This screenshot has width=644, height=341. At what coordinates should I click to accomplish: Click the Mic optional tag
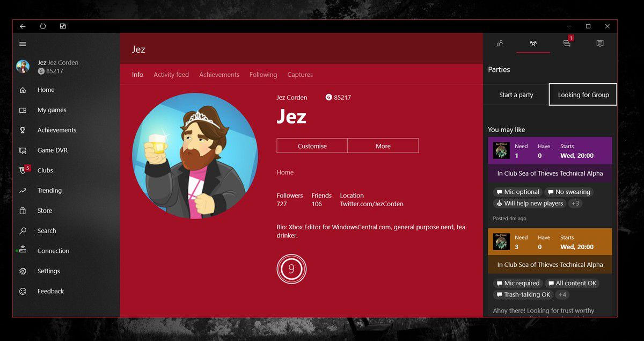(x=518, y=192)
